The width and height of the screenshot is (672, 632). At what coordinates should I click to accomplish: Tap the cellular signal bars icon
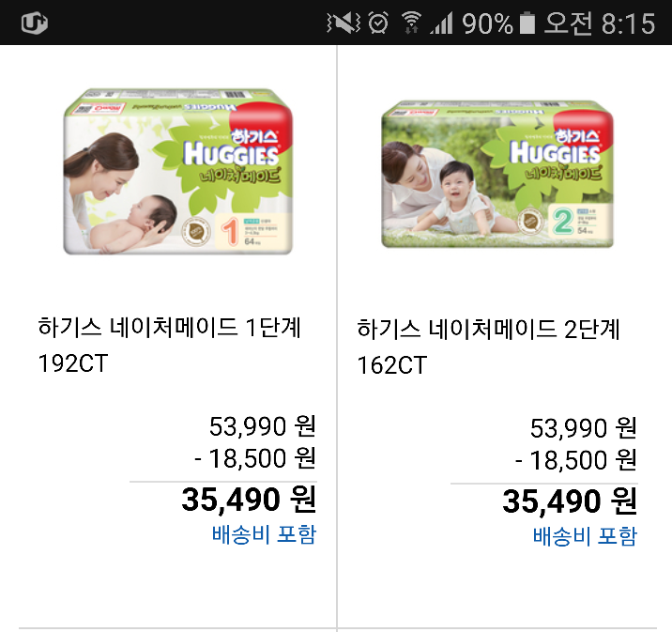pos(441,23)
